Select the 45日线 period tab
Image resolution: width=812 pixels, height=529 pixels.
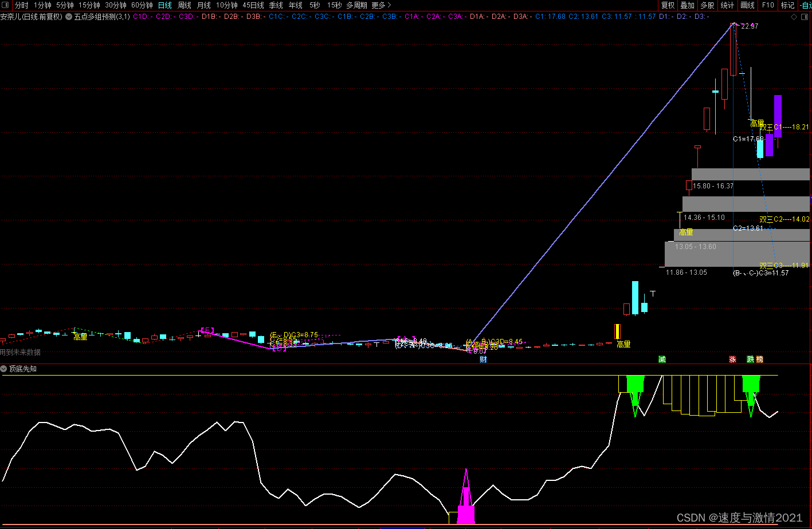tap(253, 5)
